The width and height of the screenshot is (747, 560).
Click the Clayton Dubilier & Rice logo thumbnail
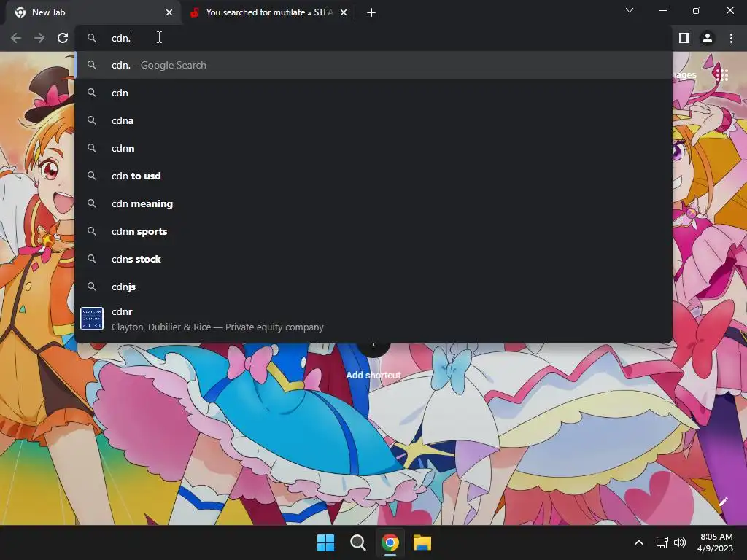[92, 319]
